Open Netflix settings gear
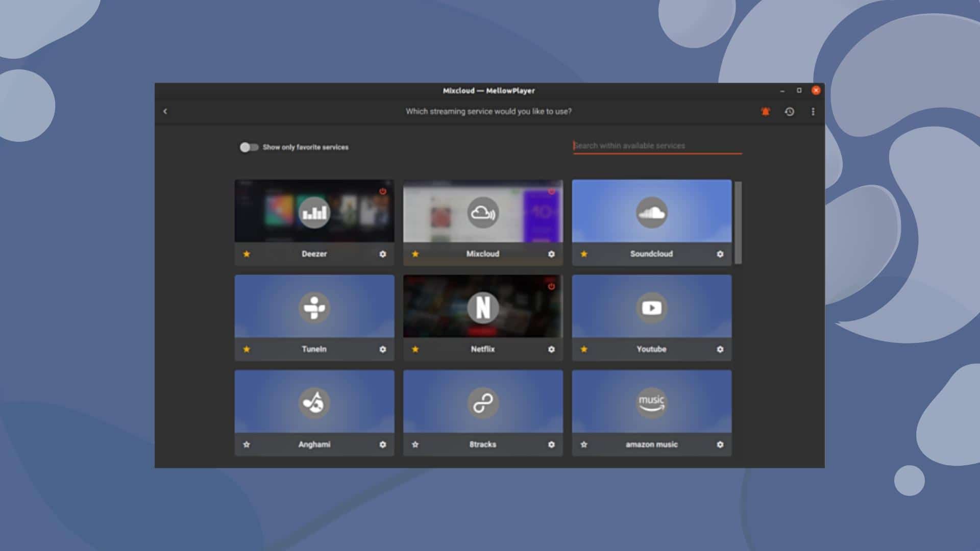This screenshot has height=551, width=980. 551,349
